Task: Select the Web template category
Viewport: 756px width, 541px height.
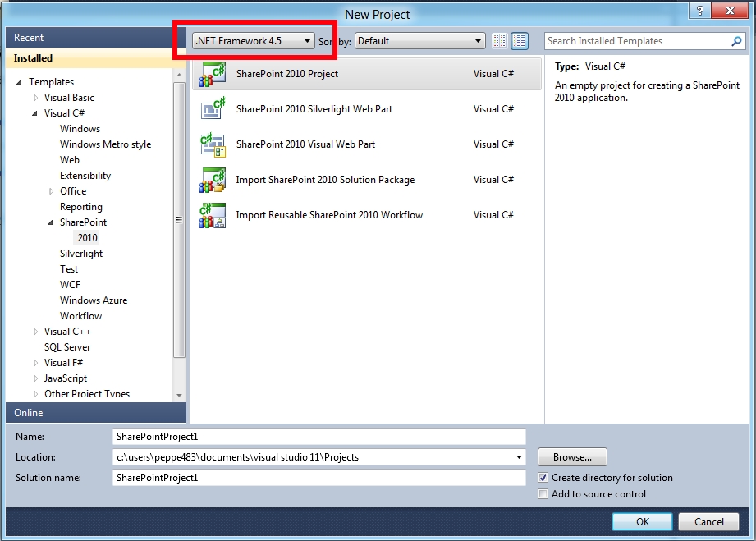Action: coord(70,160)
